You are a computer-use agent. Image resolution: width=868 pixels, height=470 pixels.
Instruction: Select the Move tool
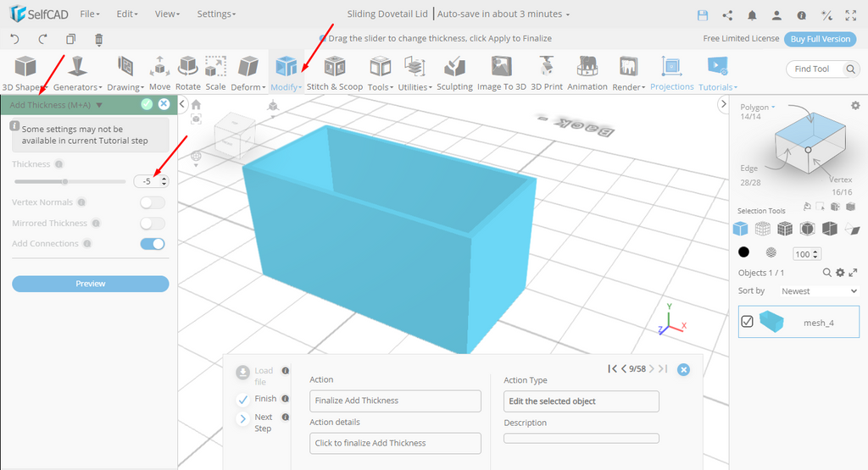coord(159,73)
